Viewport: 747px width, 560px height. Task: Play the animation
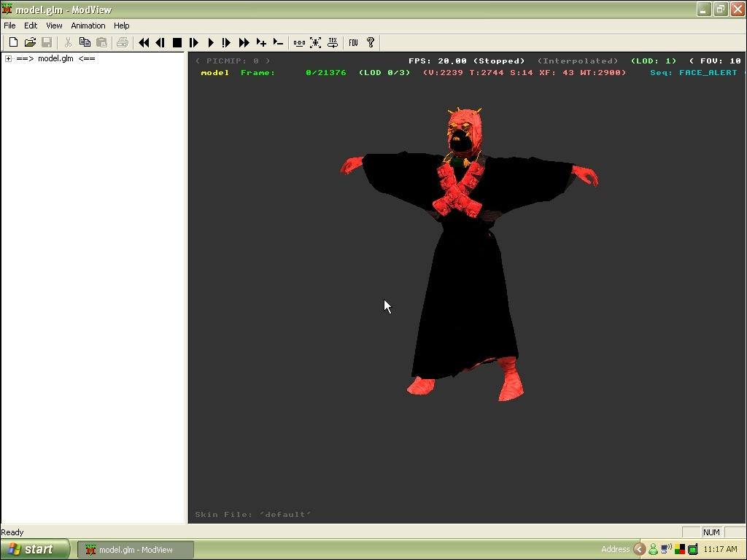[211, 43]
